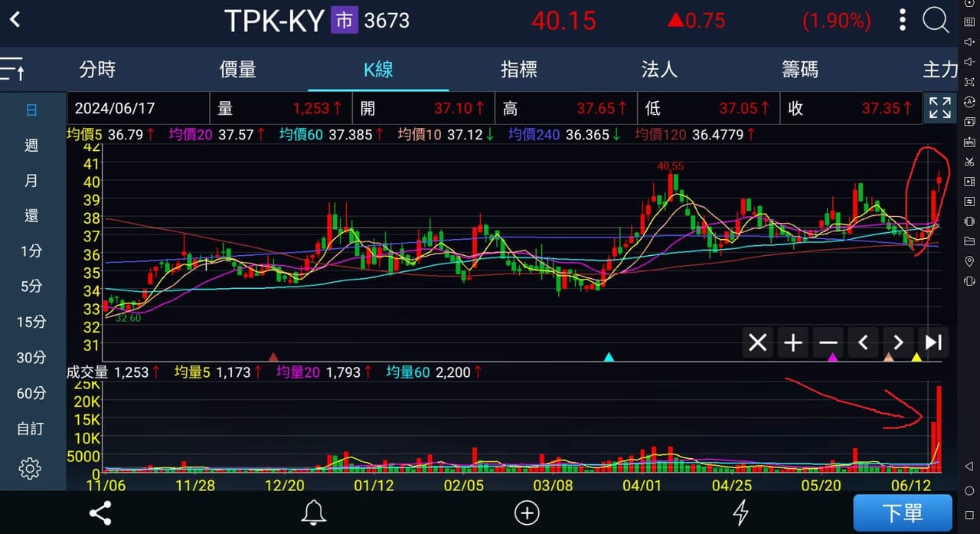Jump to latest candle button
The height and width of the screenshot is (534, 980).
tap(933, 342)
